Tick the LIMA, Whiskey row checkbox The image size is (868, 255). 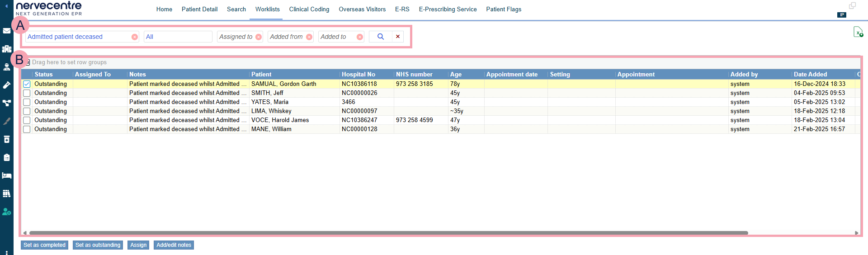point(27,111)
